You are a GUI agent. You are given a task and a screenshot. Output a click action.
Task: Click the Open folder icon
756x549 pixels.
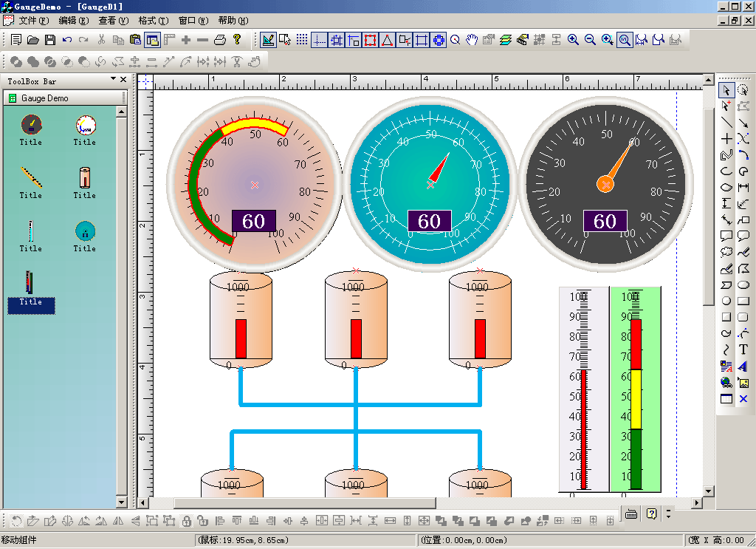(33, 40)
